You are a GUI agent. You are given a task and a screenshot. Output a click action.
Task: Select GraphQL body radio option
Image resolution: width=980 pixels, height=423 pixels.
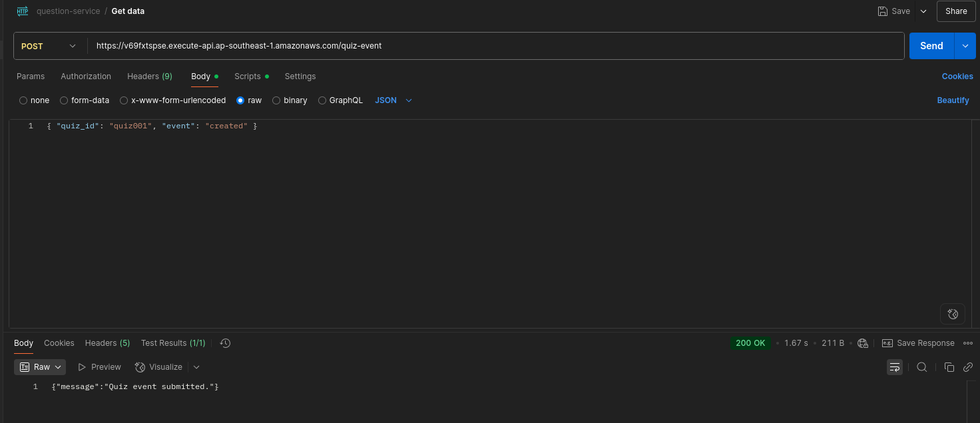[x=340, y=100]
